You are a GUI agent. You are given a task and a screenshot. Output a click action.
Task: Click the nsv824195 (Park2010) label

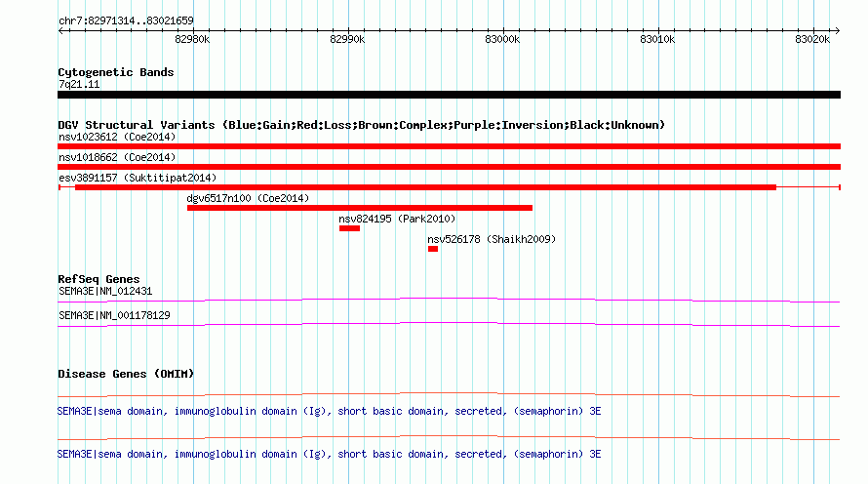pyautogui.click(x=398, y=219)
